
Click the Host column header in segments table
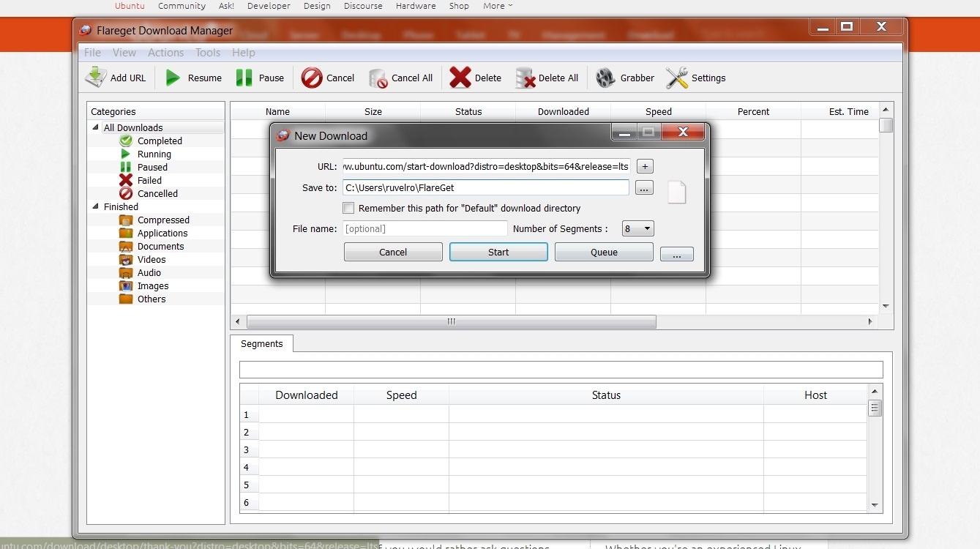tap(815, 395)
